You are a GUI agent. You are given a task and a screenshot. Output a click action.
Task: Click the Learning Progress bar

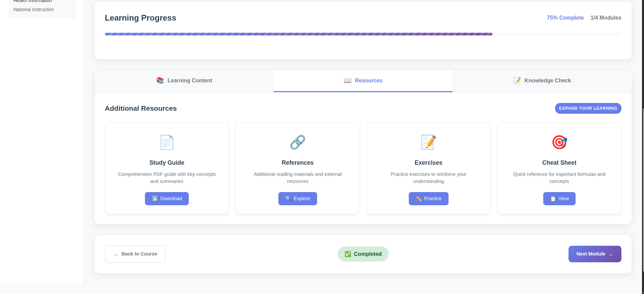point(363,34)
